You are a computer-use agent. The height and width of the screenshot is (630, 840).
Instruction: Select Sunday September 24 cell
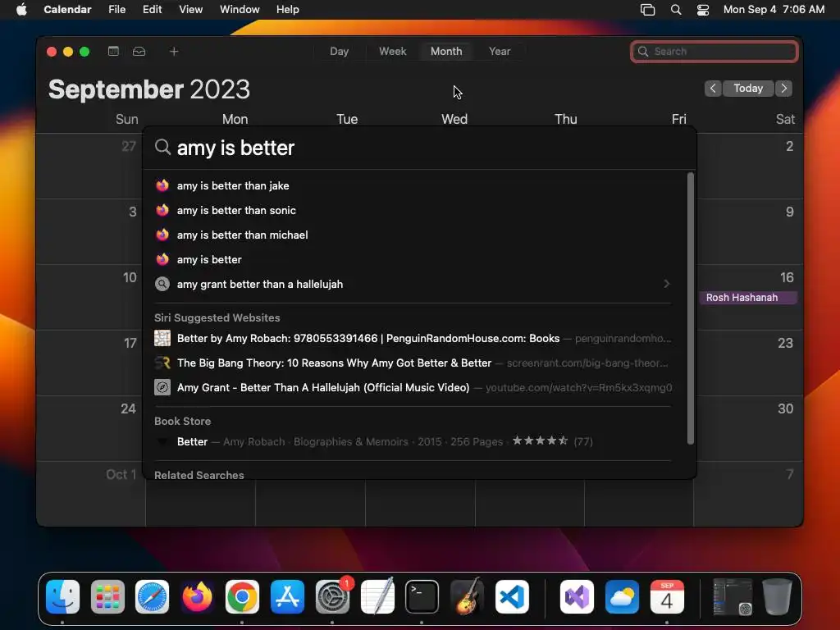click(x=90, y=428)
